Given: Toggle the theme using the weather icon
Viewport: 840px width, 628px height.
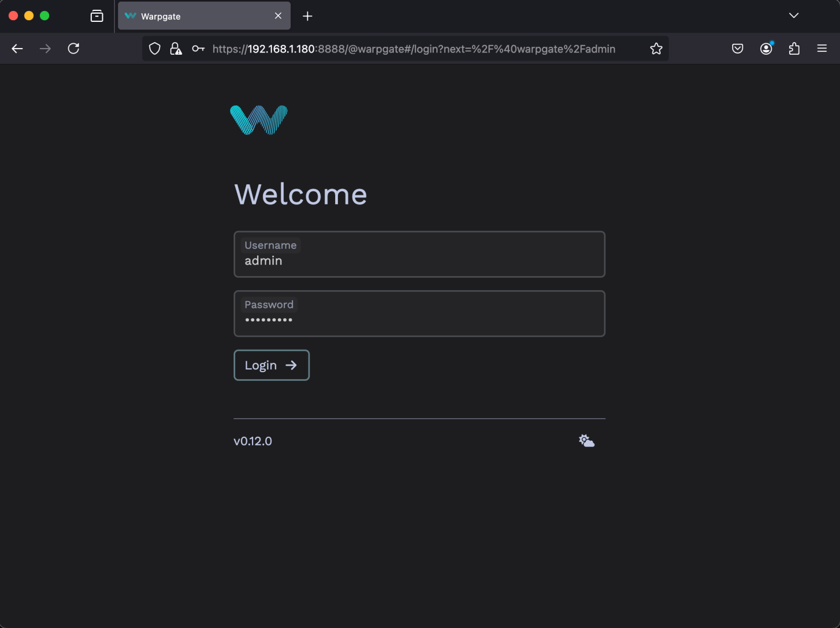Looking at the screenshot, I should tap(586, 440).
